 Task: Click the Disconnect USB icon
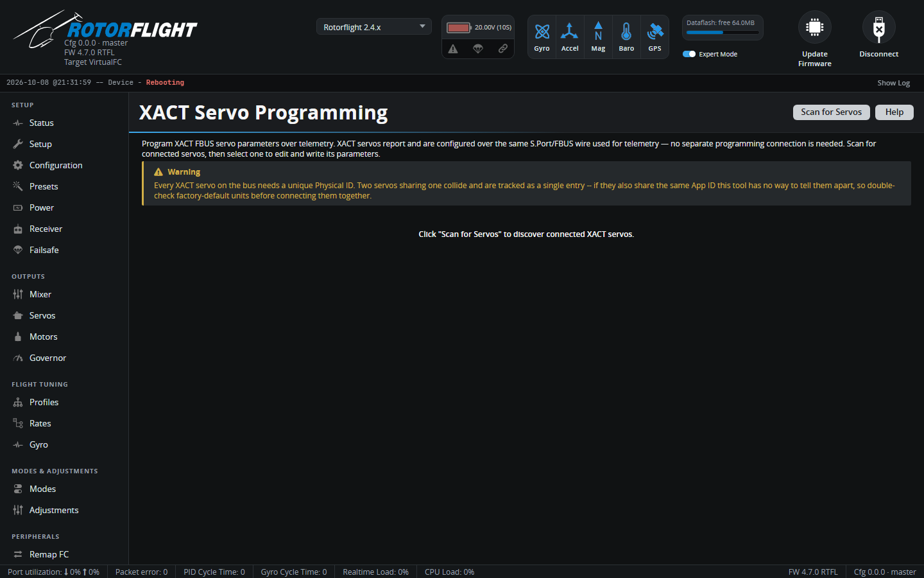tap(879, 28)
